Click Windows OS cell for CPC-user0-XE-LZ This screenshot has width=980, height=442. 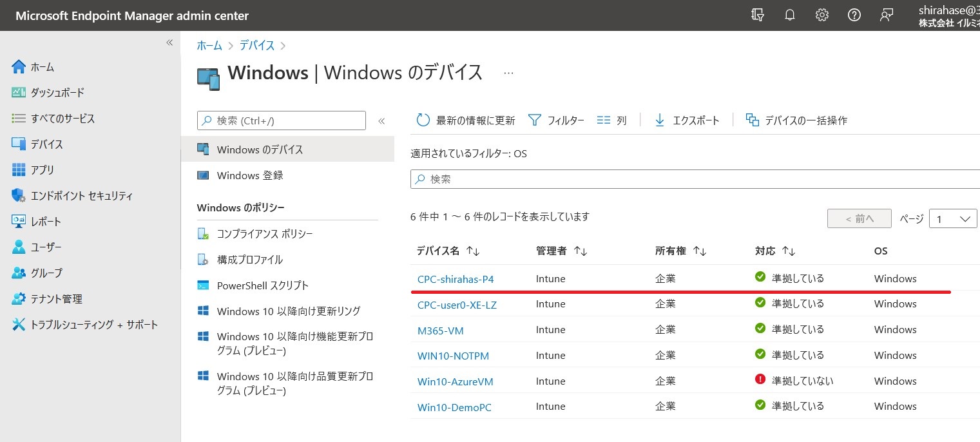coord(896,303)
